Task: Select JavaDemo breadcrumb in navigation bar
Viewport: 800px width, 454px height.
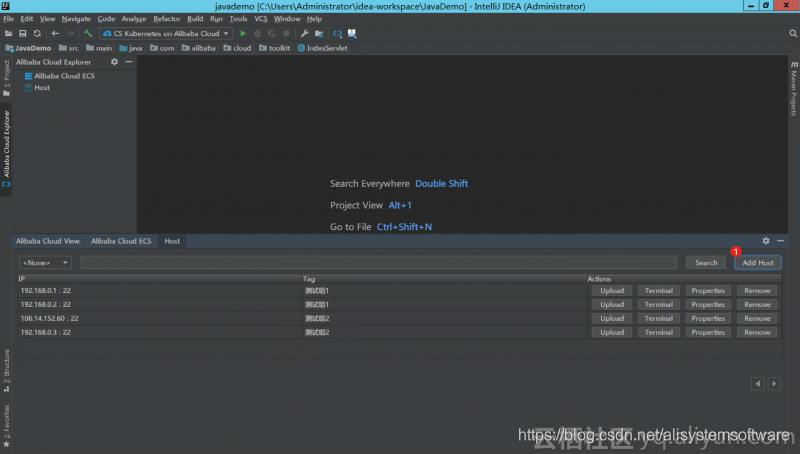Action: coord(29,48)
